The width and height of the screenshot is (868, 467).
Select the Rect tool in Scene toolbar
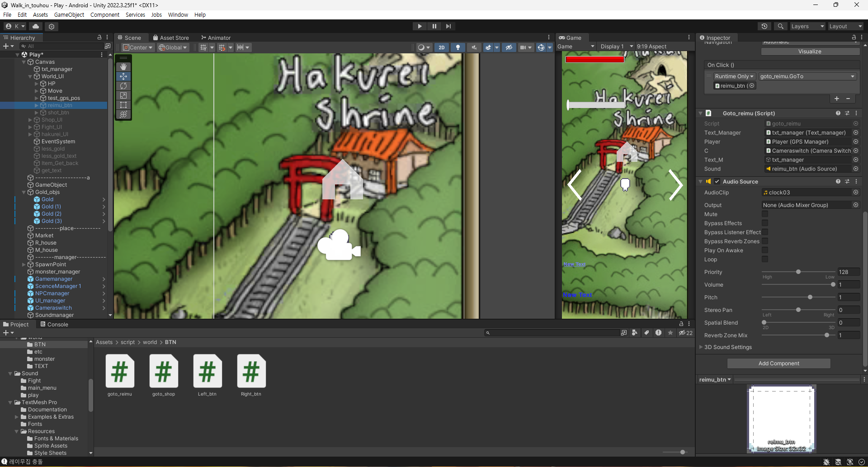pyautogui.click(x=123, y=105)
